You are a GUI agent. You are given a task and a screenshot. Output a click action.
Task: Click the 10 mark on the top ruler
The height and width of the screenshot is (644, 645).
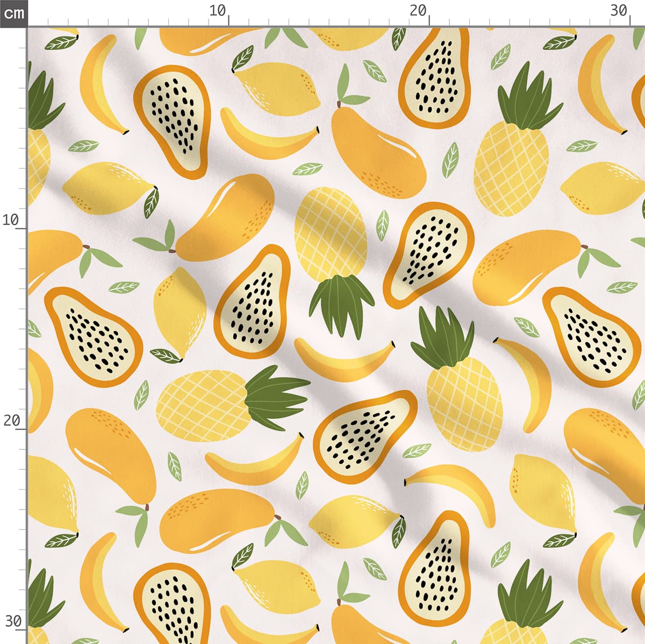point(218,12)
